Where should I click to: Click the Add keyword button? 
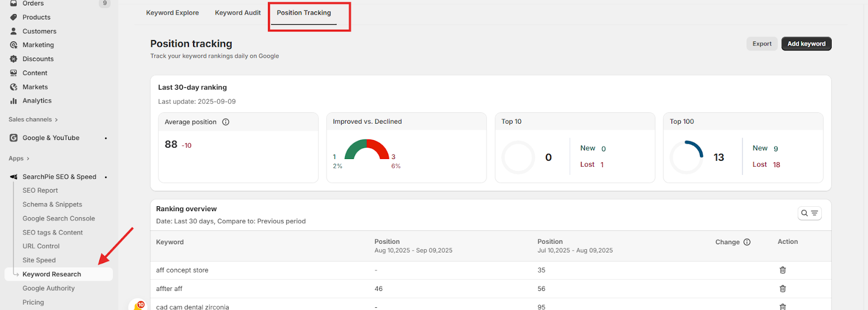pyautogui.click(x=806, y=44)
